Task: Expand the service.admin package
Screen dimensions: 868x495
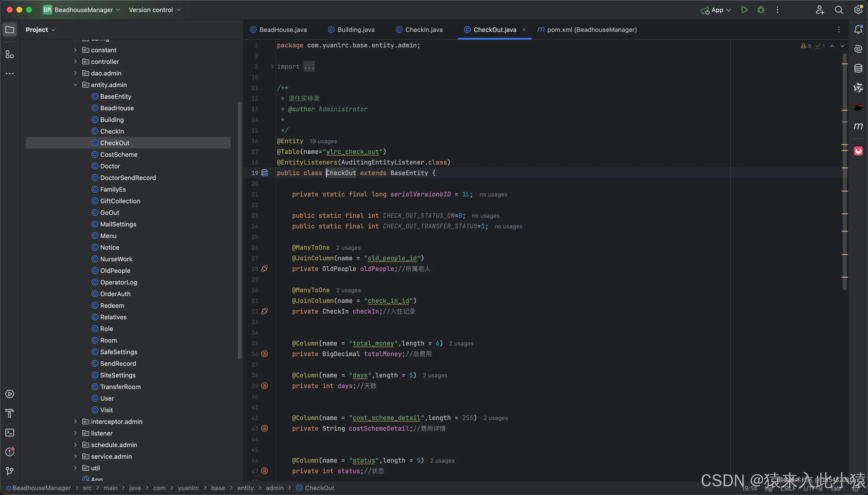Action: [76, 457]
